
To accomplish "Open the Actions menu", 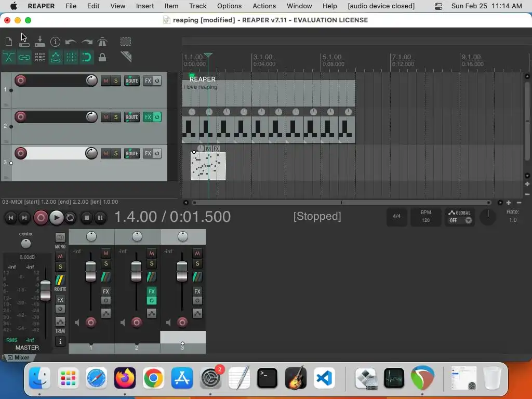I will pyautogui.click(x=264, y=6).
